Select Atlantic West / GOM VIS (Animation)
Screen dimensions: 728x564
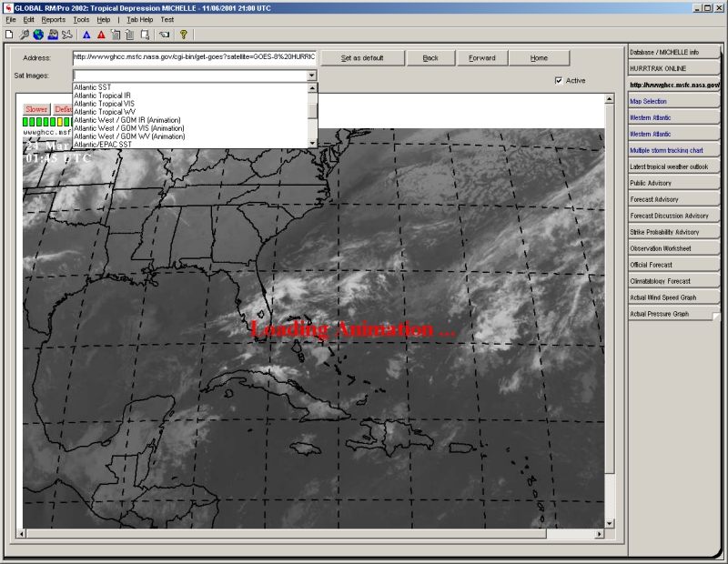pos(190,128)
